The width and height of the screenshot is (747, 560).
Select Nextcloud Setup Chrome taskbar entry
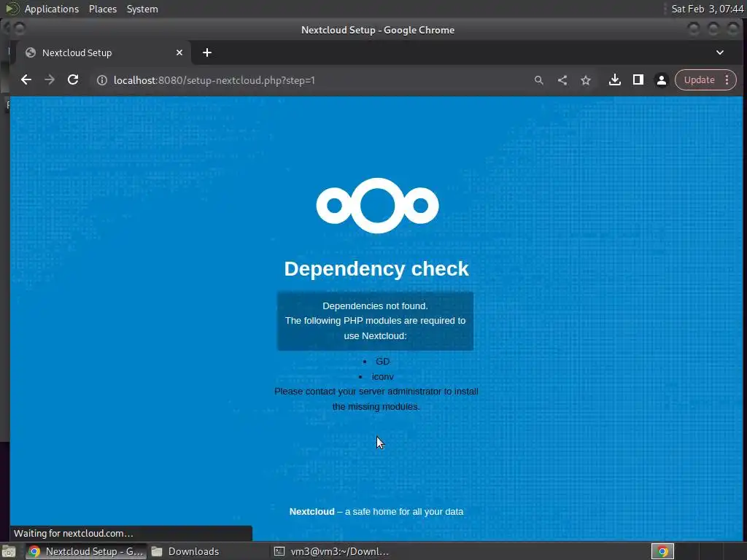coord(86,551)
